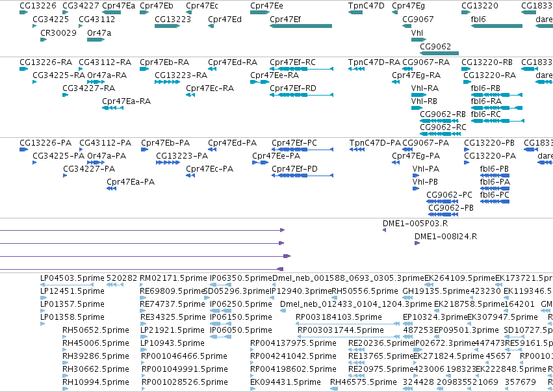
Task: Click the Or47a-RA transcript label
Action: click(x=107, y=75)
